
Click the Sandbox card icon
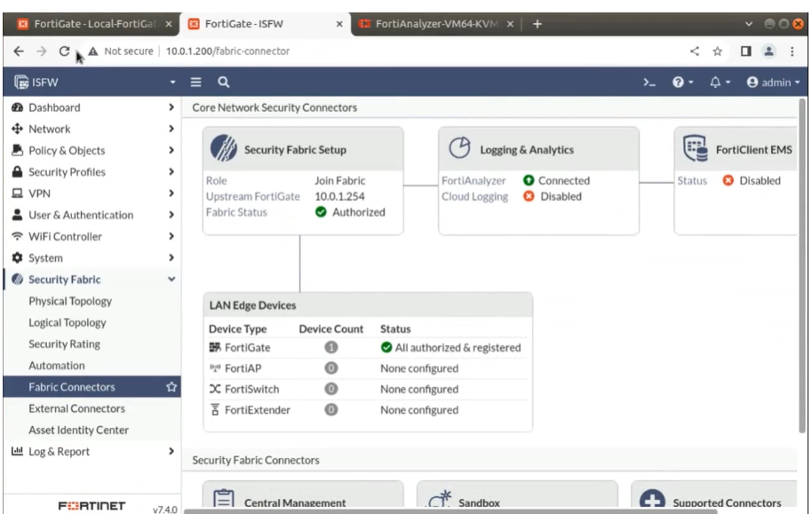(x=440, y=500)
